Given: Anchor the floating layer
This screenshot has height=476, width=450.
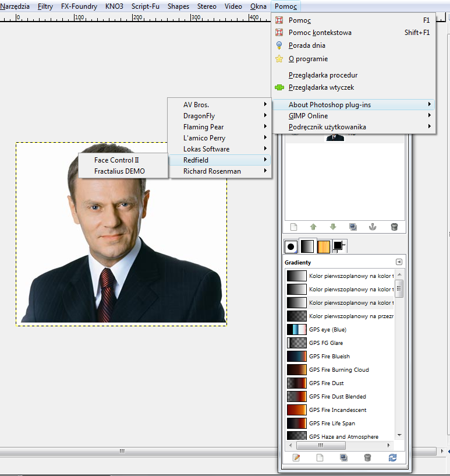Looking at the screenshot, I should [x=374, y=227].
